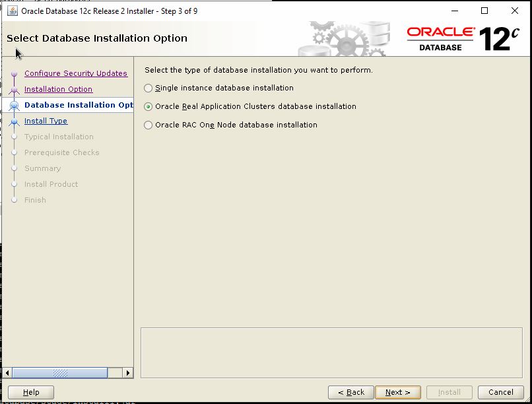Maximize the installer window

click(484, 11)
